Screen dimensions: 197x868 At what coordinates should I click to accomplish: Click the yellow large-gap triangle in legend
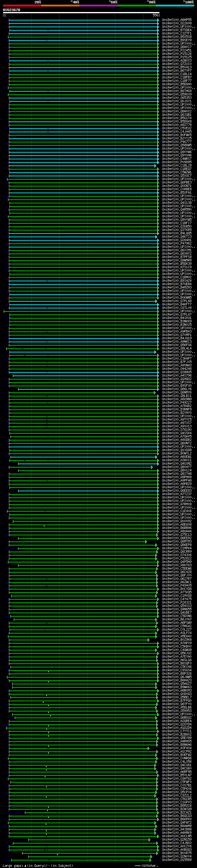point(25,866)
